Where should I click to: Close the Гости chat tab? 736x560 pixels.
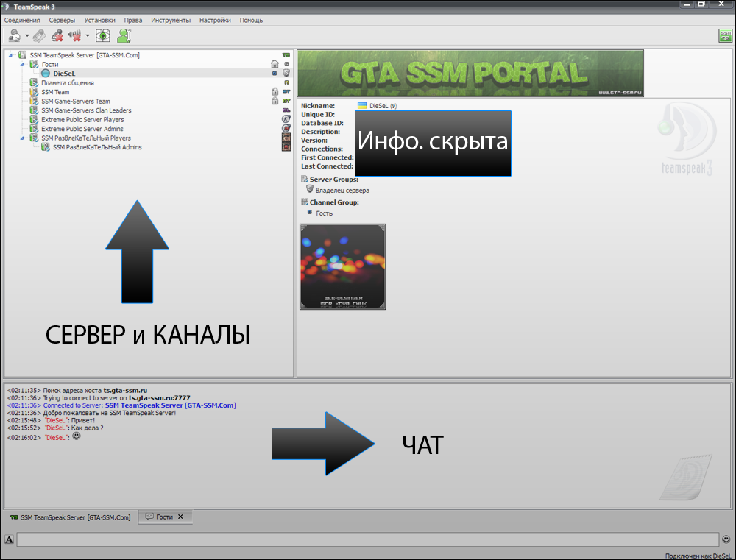click(181, 517)
